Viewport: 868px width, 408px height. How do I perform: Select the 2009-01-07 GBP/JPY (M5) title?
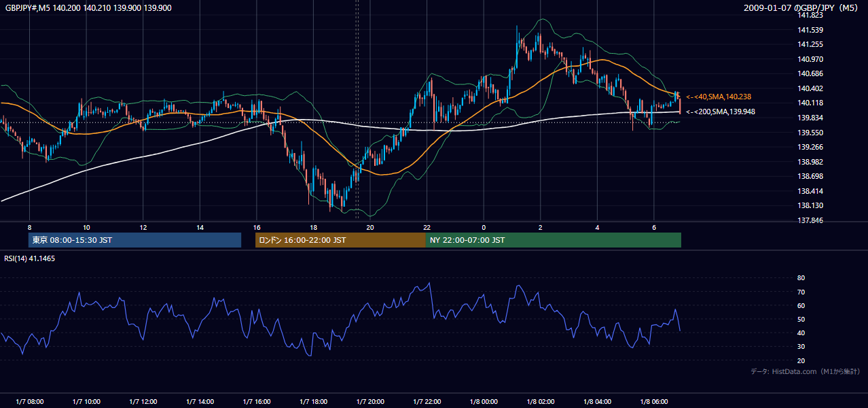[802, 7]
